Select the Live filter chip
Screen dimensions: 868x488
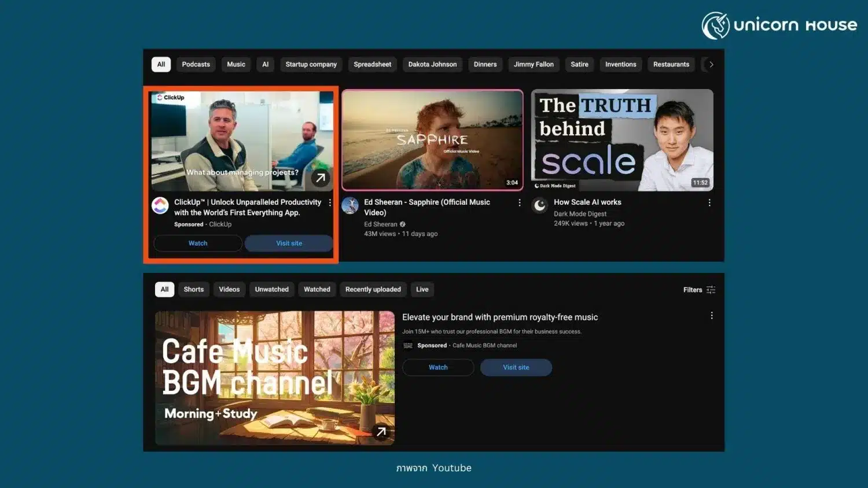point(422,289)
